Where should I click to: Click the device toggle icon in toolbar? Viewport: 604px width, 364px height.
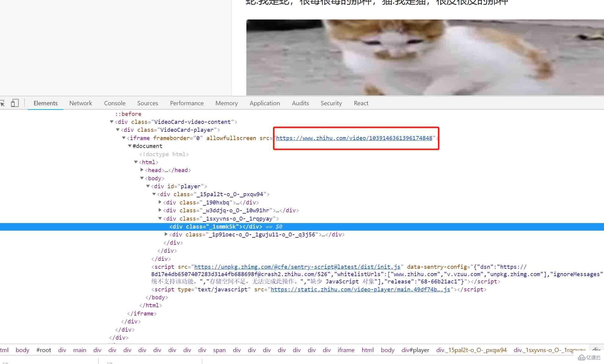[x=15, y=103]
